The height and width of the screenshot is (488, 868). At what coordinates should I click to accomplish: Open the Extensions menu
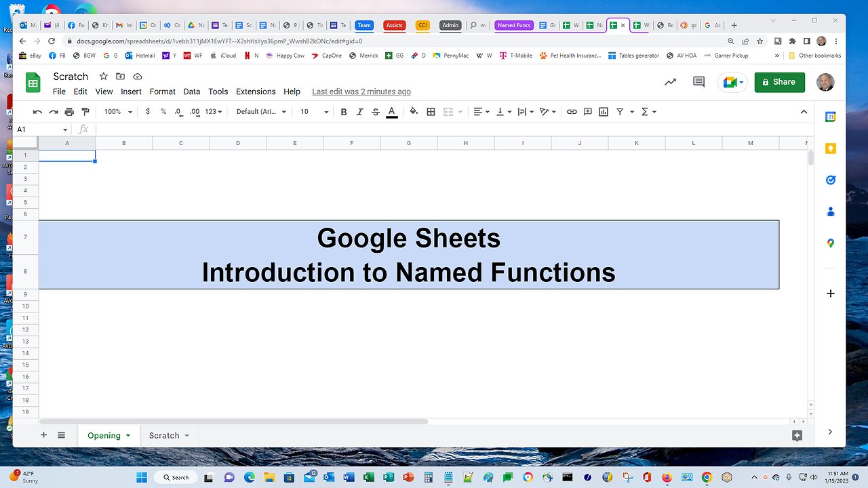[x=256, y=91]
